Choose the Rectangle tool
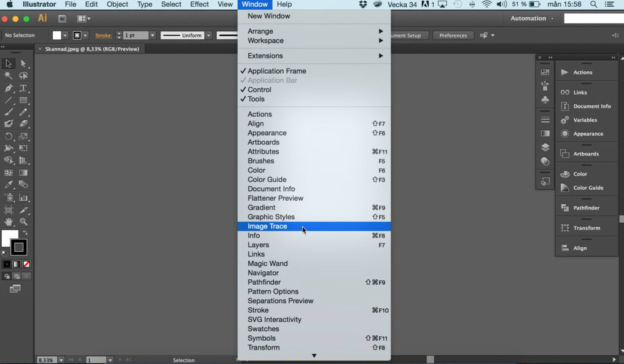Screen dimensions: 624x364 (x=23, y=100)
